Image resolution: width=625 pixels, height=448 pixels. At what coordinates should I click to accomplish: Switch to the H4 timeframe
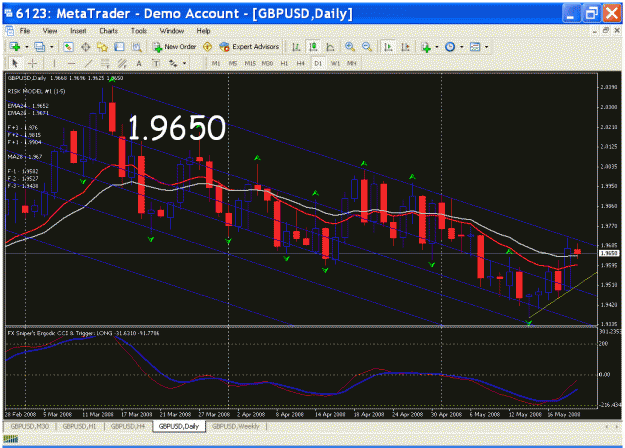pyautogui.click(x=301, y=63)
